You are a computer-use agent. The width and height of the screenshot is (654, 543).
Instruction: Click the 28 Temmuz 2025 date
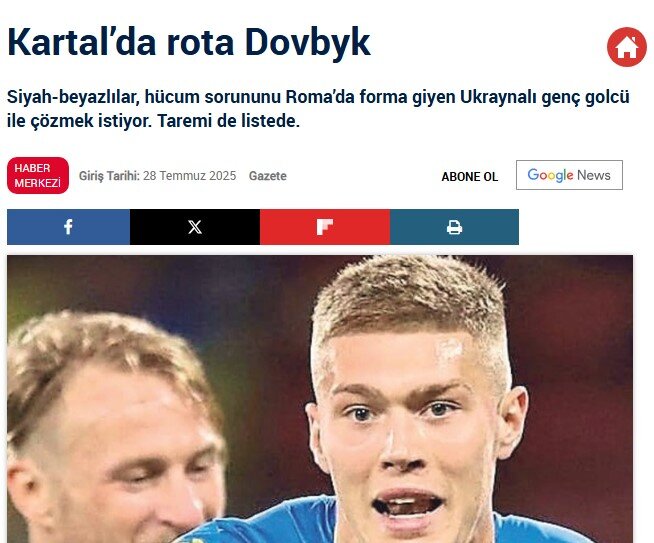(189, 176)
